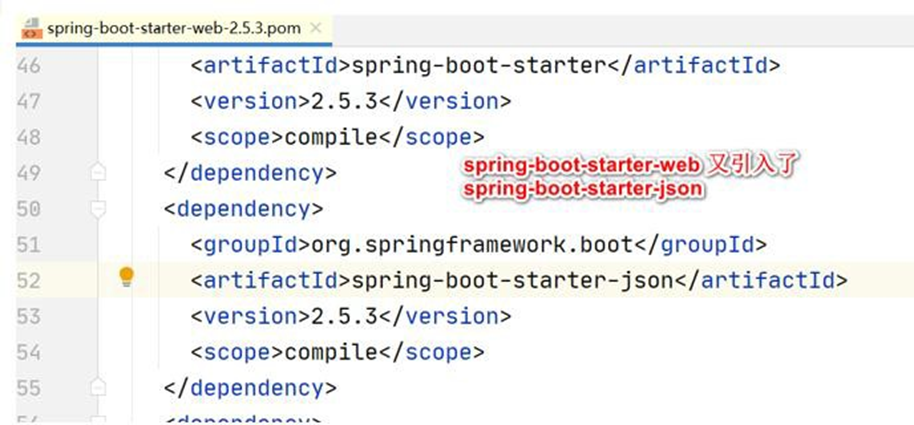Collapse the dependency block at line 50
Screen dimensions: 914x425
point(98,209)
